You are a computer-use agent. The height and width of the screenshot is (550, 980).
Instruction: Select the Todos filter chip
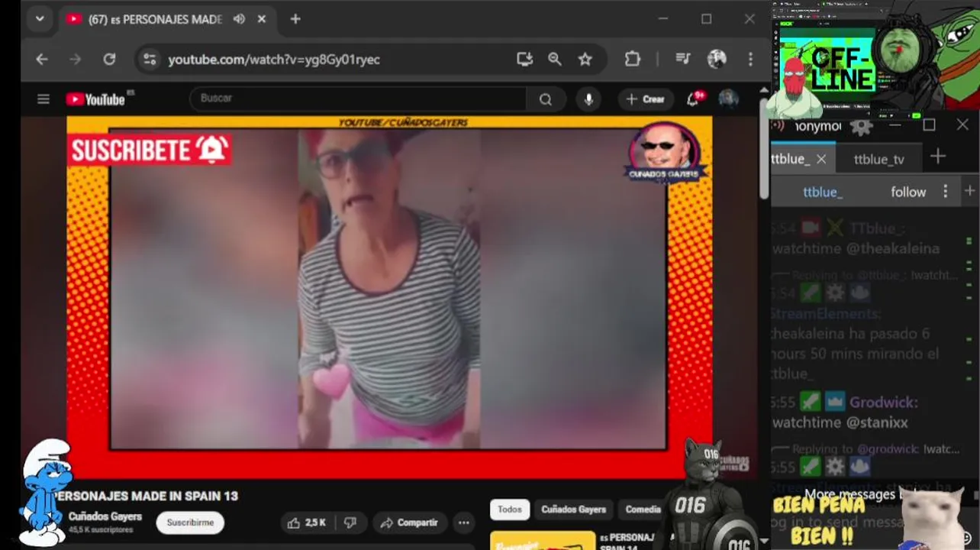click(510, 510)
